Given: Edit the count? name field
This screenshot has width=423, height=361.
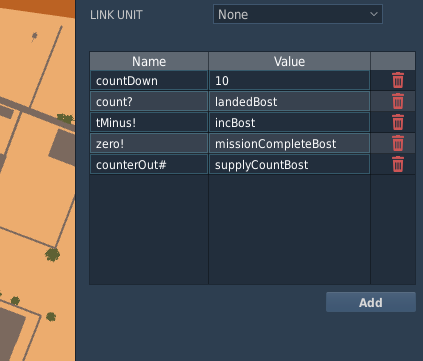Looking at the screenshot, I should coord(149,101).
